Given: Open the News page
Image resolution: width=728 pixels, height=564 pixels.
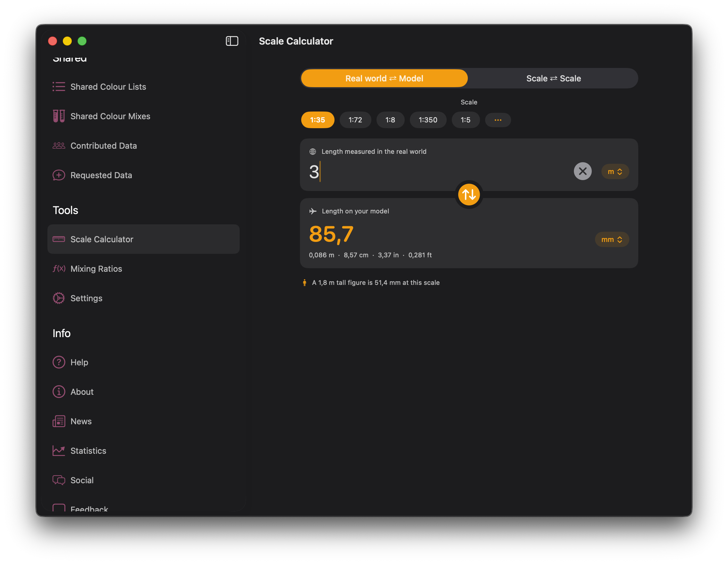Looking at the screenshot, I should pos(143,421).
